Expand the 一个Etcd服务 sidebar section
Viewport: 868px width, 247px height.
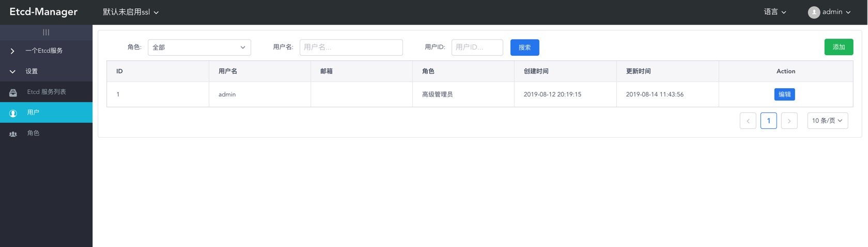(46, 51)
